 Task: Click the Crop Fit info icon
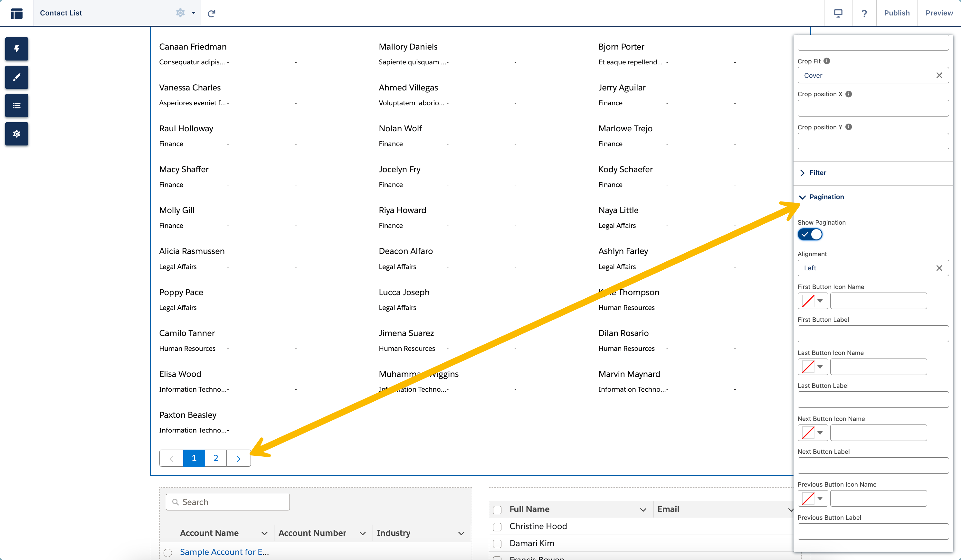click(x=826, y=61)
